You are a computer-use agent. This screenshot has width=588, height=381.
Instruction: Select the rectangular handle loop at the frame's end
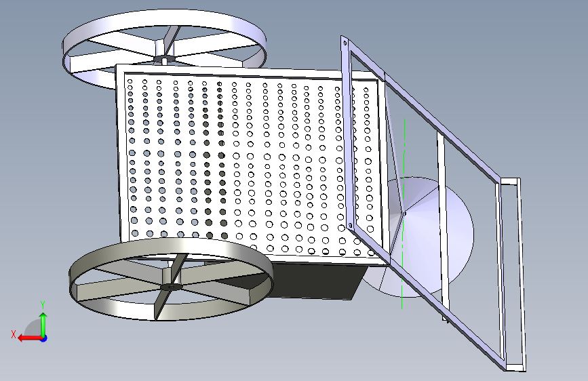(512, 275)
